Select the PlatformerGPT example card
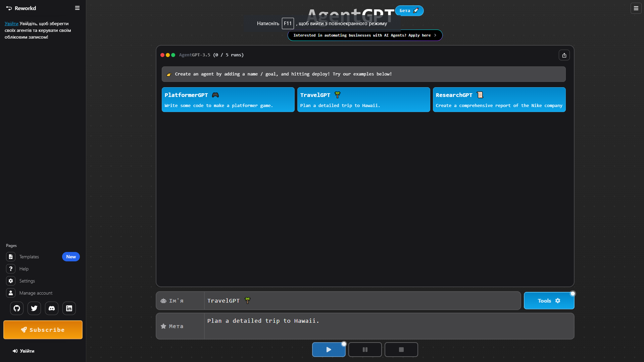The image size is (644, 362). tap(228, 100)
